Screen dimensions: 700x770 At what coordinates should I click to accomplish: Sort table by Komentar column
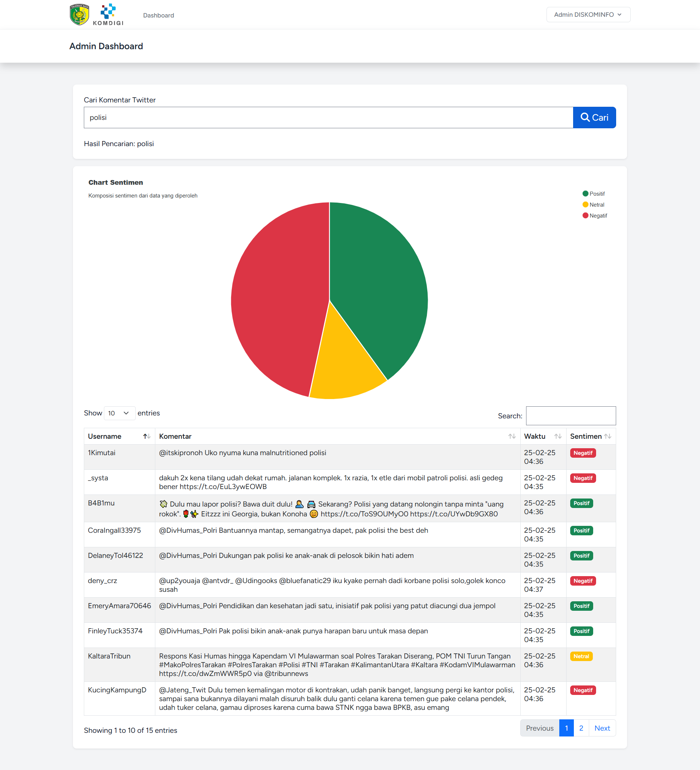337,436
